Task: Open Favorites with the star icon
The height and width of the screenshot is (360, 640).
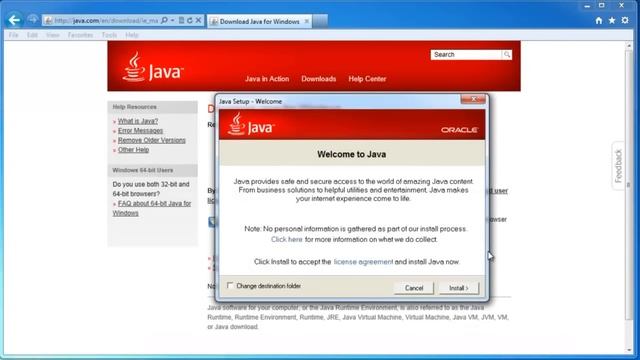Action: point(612,20)
